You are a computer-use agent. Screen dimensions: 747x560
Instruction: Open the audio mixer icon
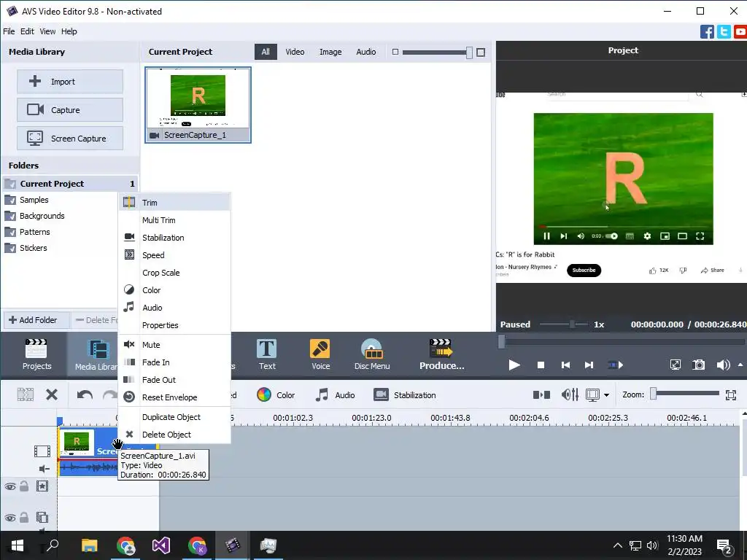570,394
